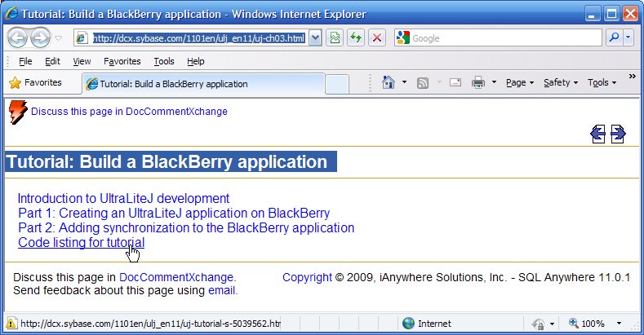Viewport: 644px width, 335px height.
Task: Click the status bar warning icon
Action: click(11, 324)
